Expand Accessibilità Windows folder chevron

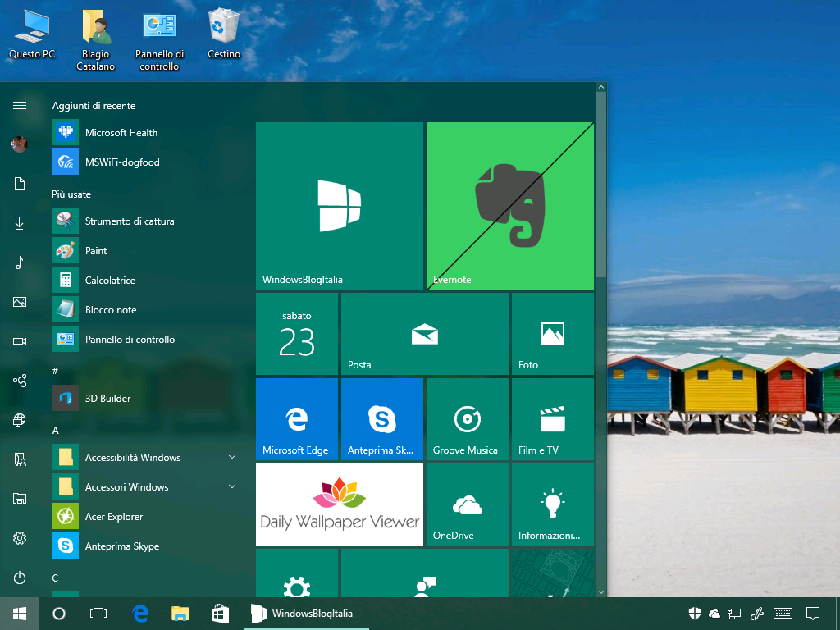point(232,457)
